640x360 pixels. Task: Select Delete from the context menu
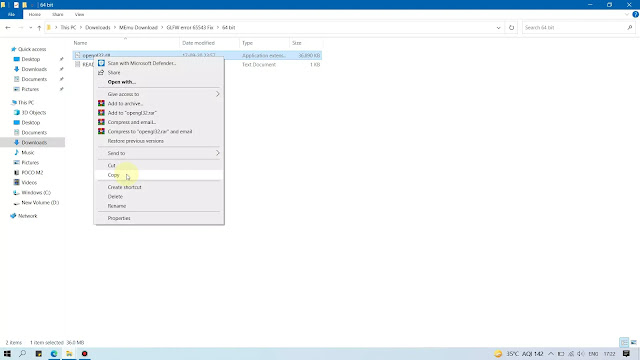159,197
